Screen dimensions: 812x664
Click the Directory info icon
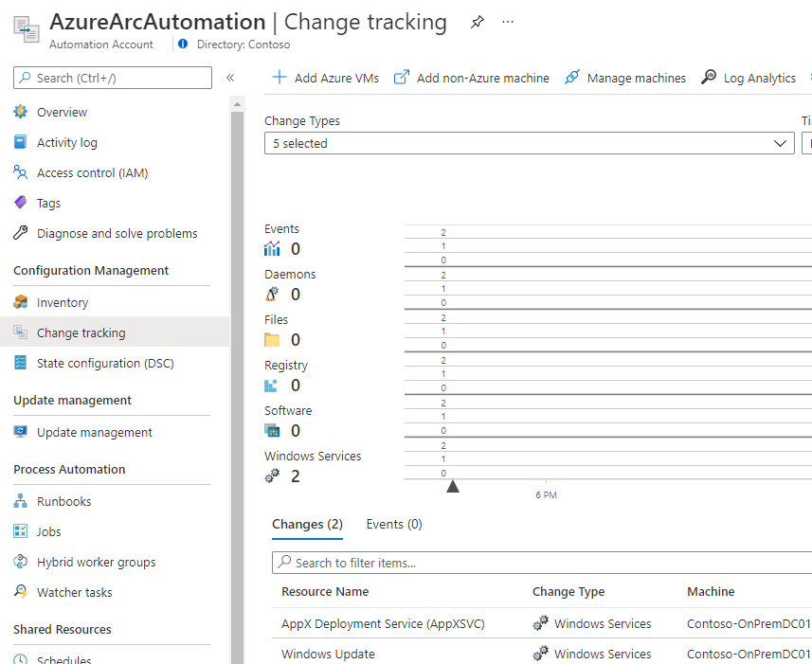[x=184, y=45]
